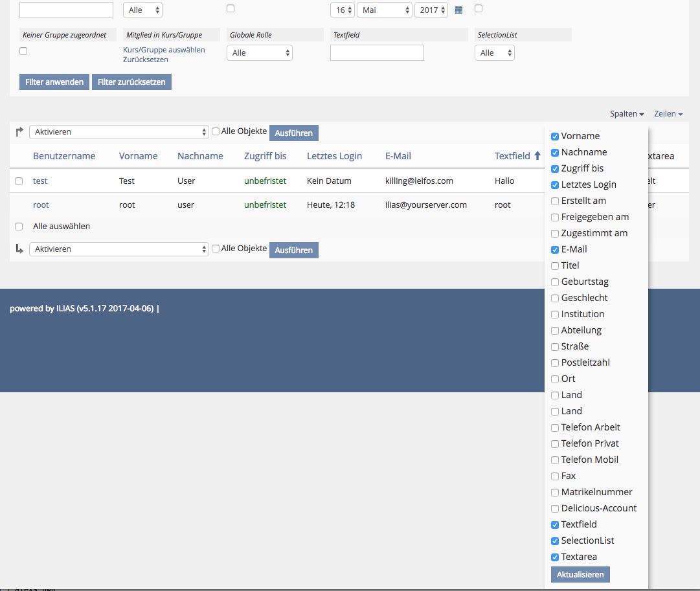Uncheck the E-Mail column checkbox

(x=555, y=249)
